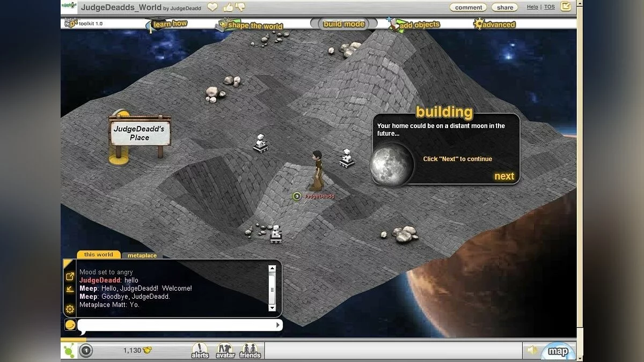Viewport: 644px width, 362px height.
Task: Click chat scrollbar up arrow
Action: point(272,268)
